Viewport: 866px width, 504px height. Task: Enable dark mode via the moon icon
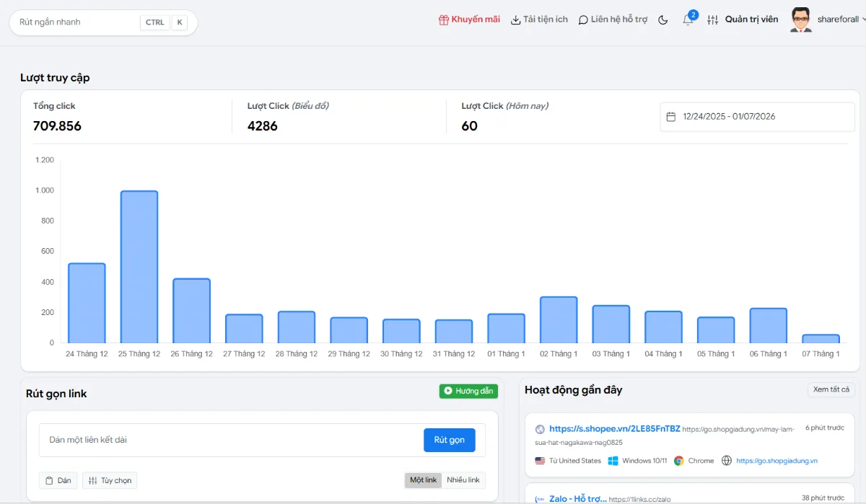pos(663,20)
